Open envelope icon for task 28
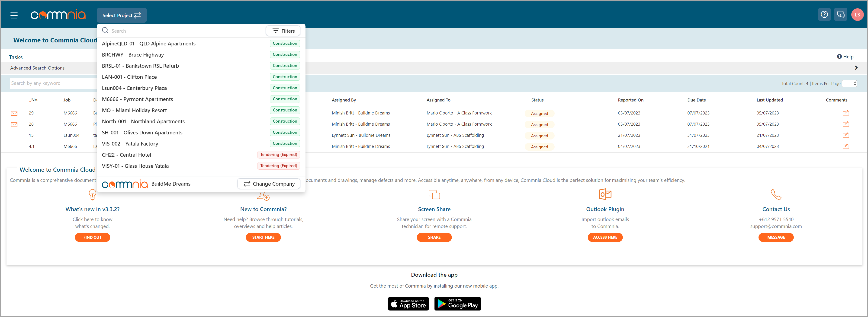Image resolution: width=868 pixels, height=317 pixels. 14,124
